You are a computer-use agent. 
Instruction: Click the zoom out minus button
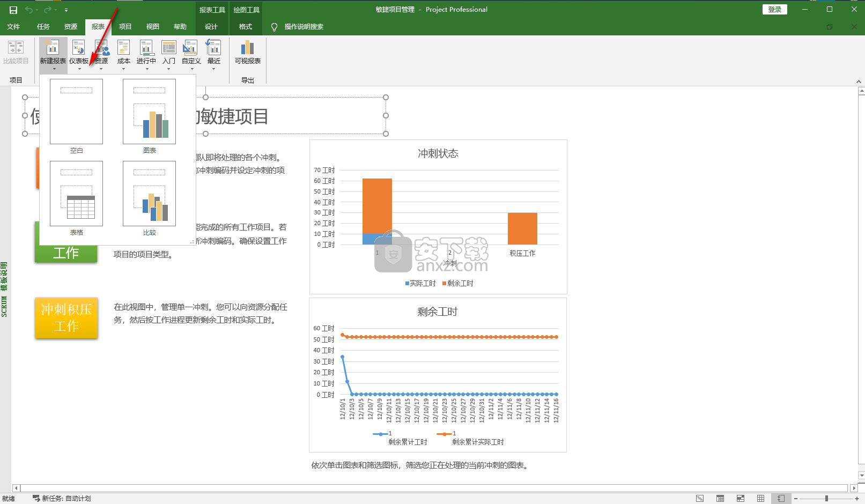click(796, 499)
